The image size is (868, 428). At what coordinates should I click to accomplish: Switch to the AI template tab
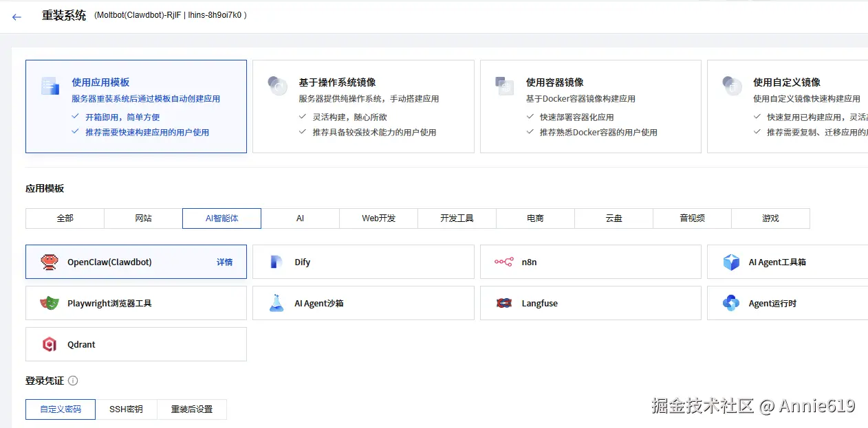pyautogui.click(x=300, y=218)
